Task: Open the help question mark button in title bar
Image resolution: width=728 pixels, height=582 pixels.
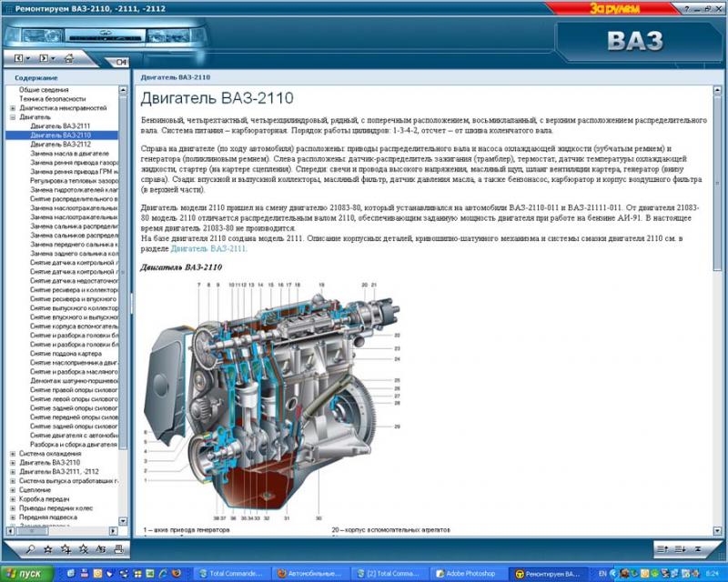Action: pyautogui.click(x=687, y=9)
